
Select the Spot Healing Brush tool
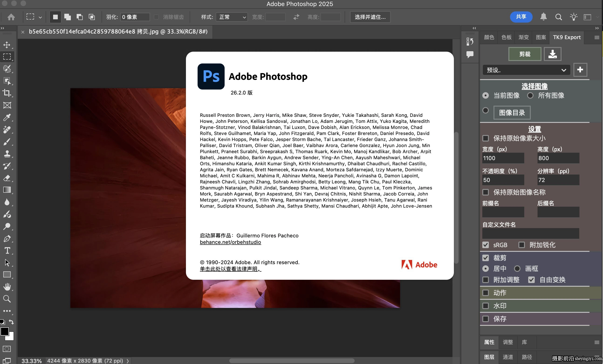[x=7, y=129]
